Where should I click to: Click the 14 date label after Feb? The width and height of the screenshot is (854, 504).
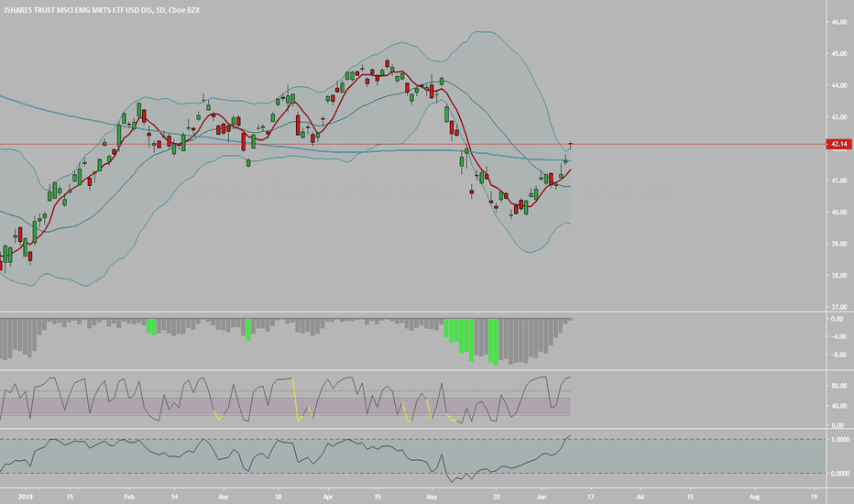pyautogui.click(x=174, y=497)
